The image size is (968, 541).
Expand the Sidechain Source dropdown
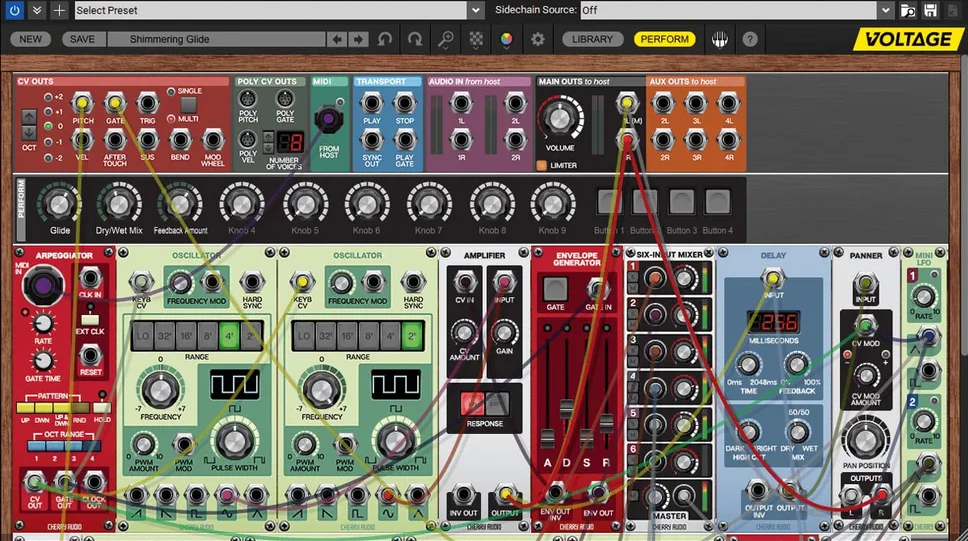(885, 10)
